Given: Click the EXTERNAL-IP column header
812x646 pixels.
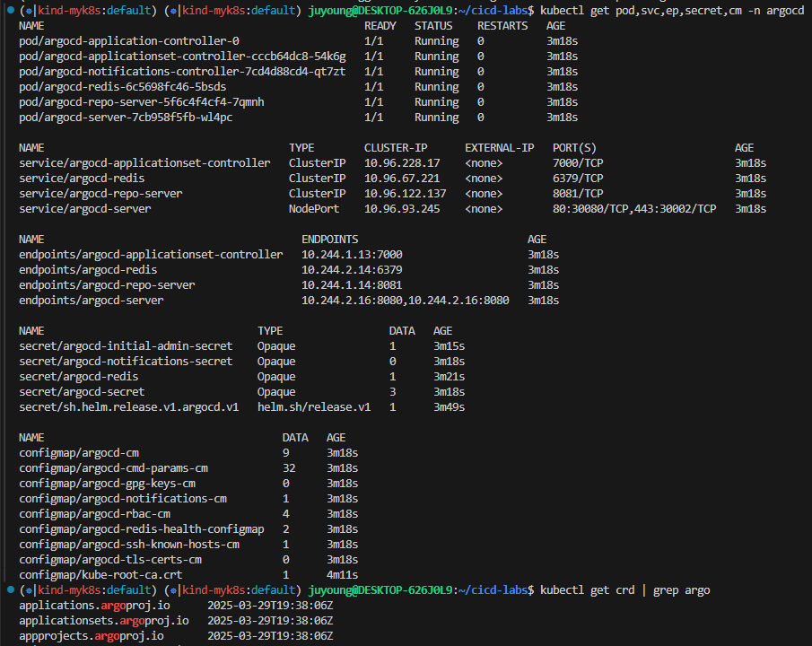Looking at the screenshot, I should coord(499,148).
